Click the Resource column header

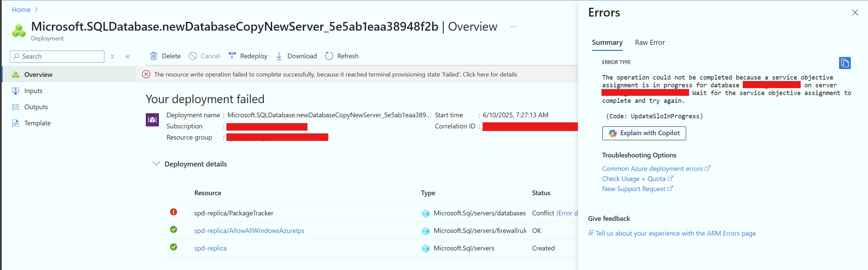click(207, 193)
